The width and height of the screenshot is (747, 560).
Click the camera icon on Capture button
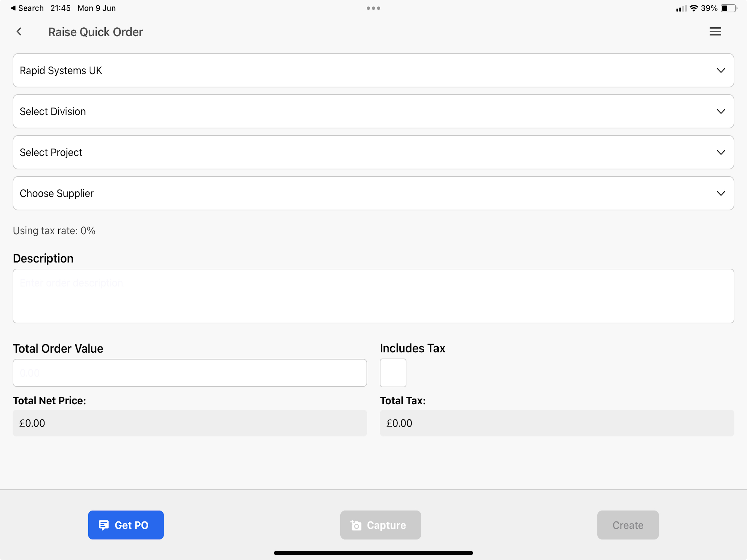coord(356,525)
